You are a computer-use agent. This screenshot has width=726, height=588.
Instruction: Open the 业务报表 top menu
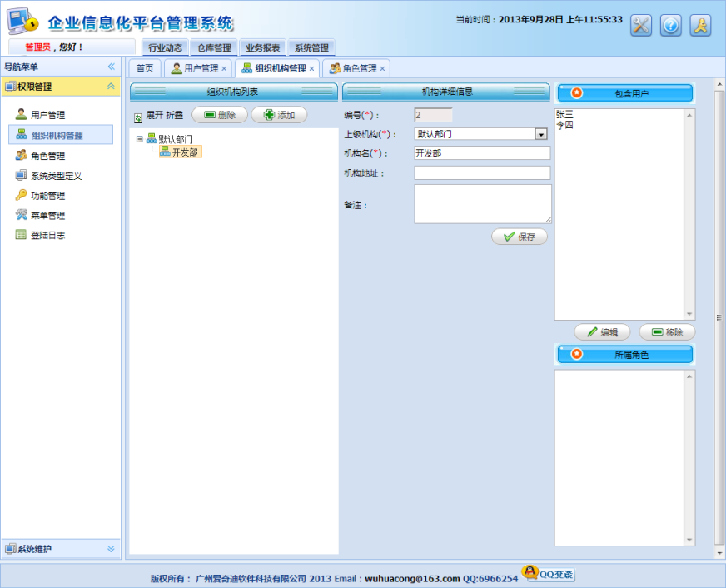pos(262,47)
